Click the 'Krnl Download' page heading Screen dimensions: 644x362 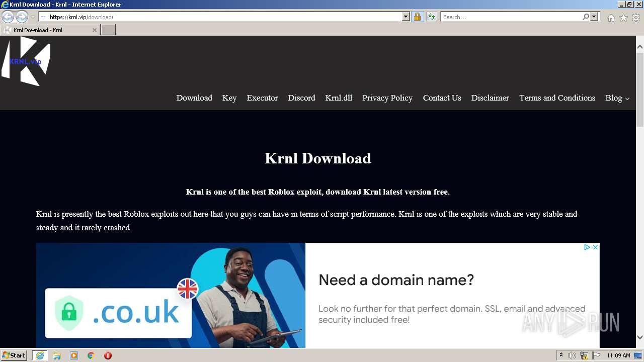coord(318,158)
